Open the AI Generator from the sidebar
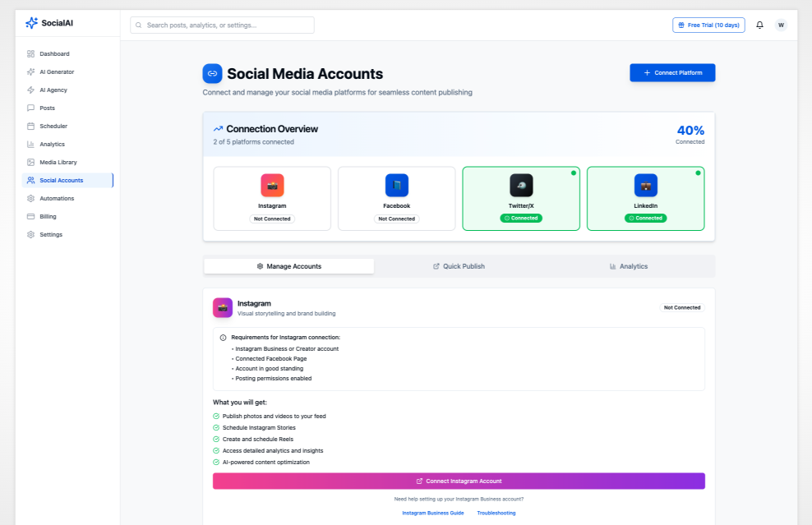The height and width of the screenshot is (525, 812). [31, 71]
